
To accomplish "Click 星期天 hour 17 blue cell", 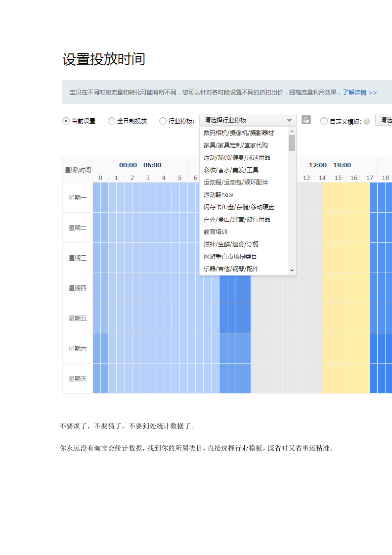I will coord(373,378).
